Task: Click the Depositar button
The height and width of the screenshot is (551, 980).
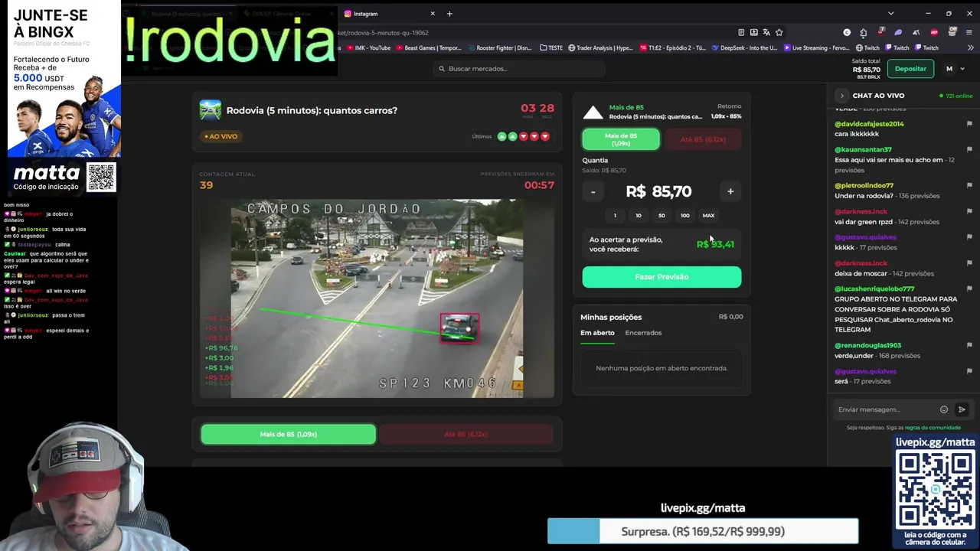Action: [x=910, y=69]
